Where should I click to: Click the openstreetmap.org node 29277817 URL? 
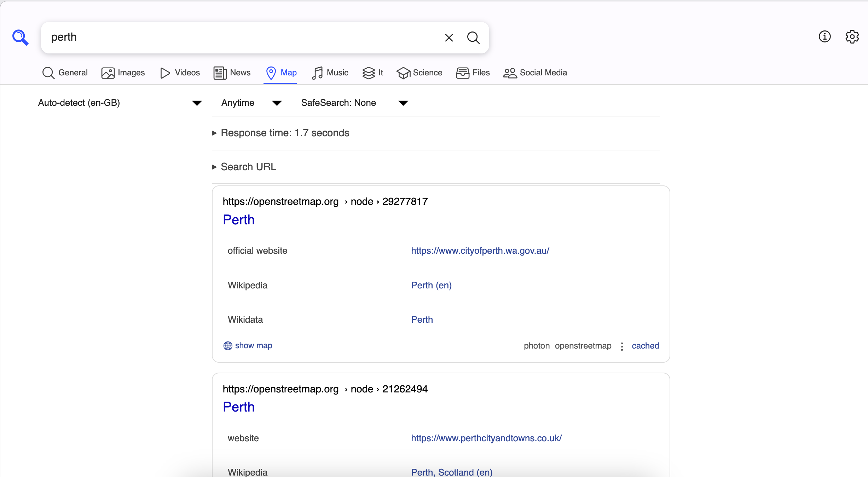pyautogui.click(x=325, y=201)
